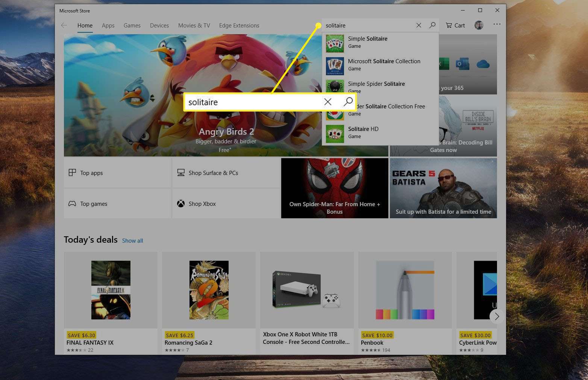The height and width of the screenshot is (380, 588).
Task: Open the Top games tile
Action: (117, 204)
